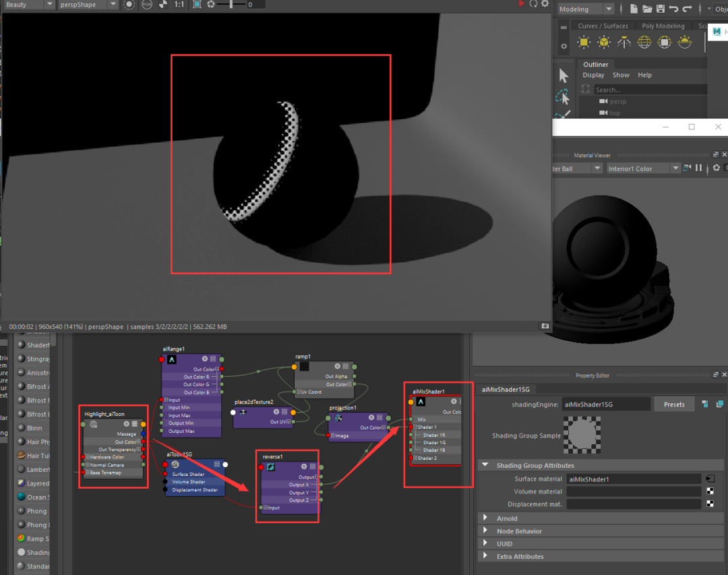The width and height of the screenshot is (728, 575).
Task: Create Arnold light portal shelf icon
Action: click(x=665, y=42)
